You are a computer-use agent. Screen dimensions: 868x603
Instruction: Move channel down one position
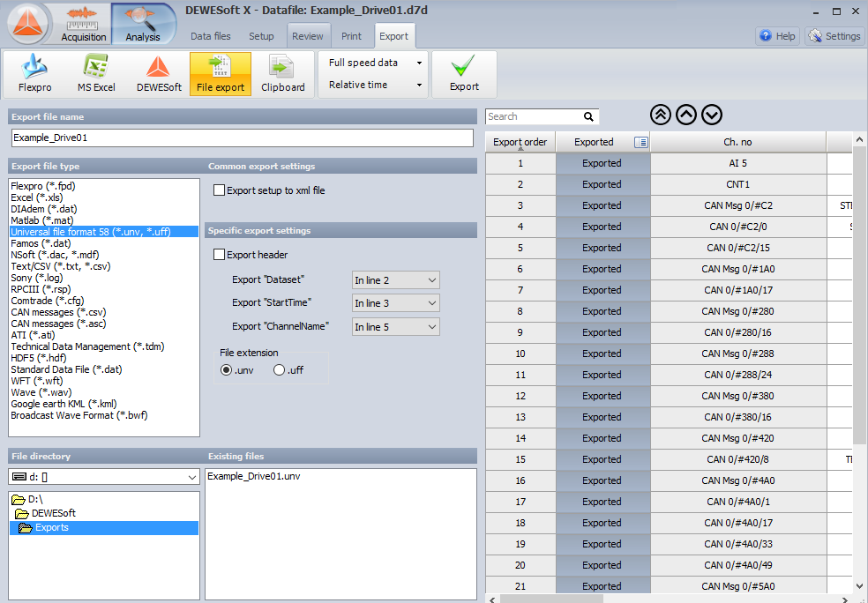pos(712,115)
